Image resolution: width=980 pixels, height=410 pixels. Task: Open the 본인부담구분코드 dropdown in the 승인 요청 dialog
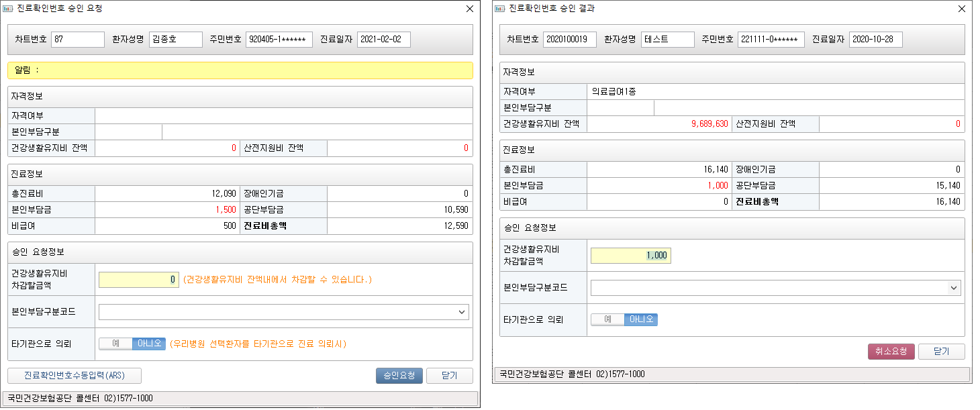click(x=461, y=312)
